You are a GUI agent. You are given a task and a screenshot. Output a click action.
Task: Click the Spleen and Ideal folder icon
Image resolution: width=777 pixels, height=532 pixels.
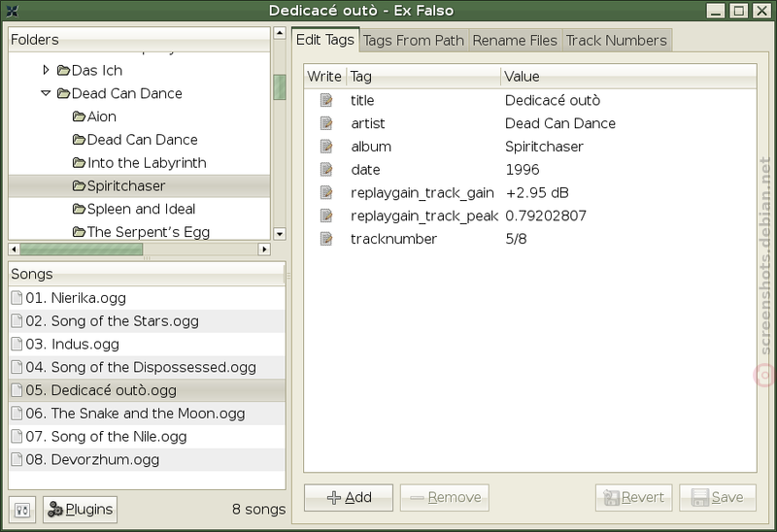pos(79,209)
